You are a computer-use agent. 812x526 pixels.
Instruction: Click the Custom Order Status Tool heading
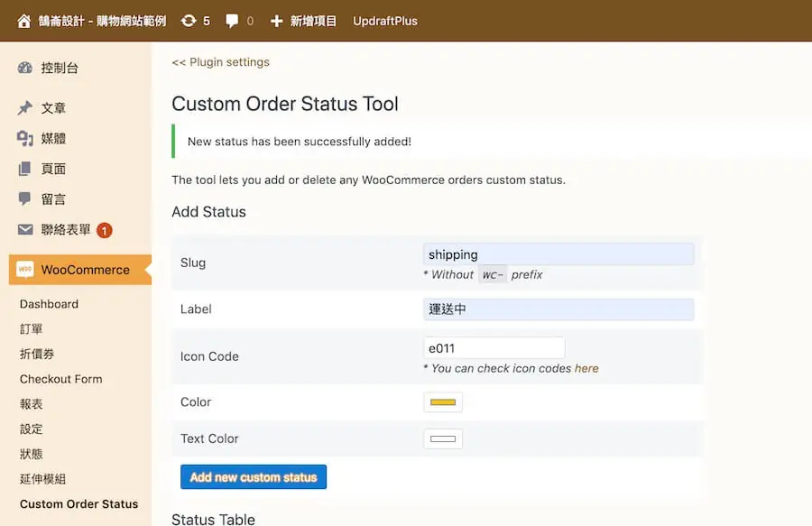coord(285,104)
